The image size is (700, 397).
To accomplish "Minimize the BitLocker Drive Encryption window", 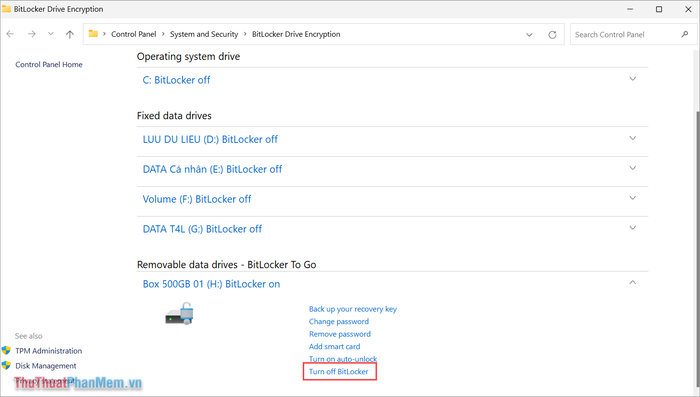I will tap(630, 9).
